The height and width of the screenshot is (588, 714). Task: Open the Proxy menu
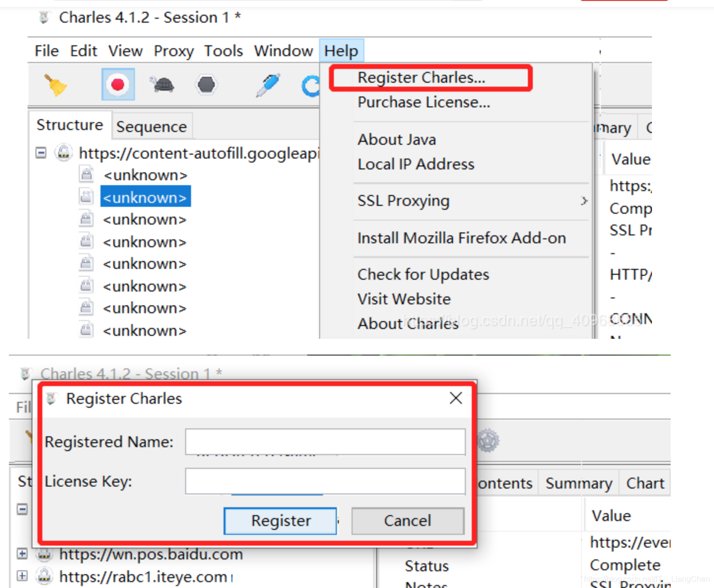coord(174,51)
